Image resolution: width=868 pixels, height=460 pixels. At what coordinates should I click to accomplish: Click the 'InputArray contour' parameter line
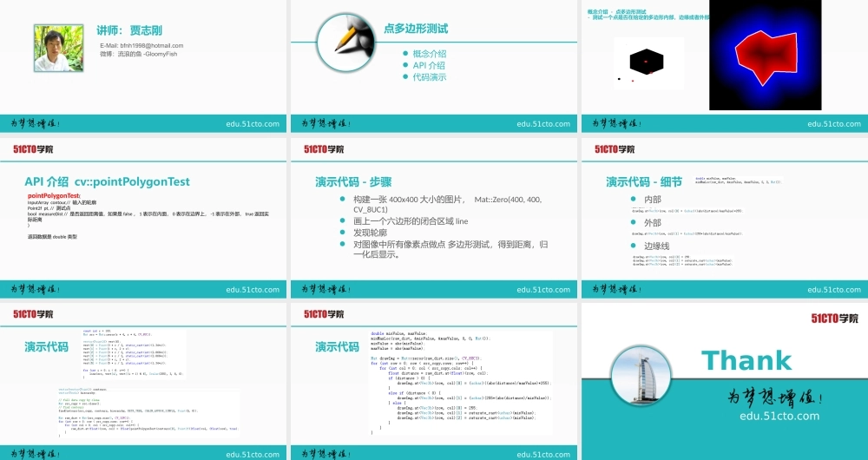(62, 202)
